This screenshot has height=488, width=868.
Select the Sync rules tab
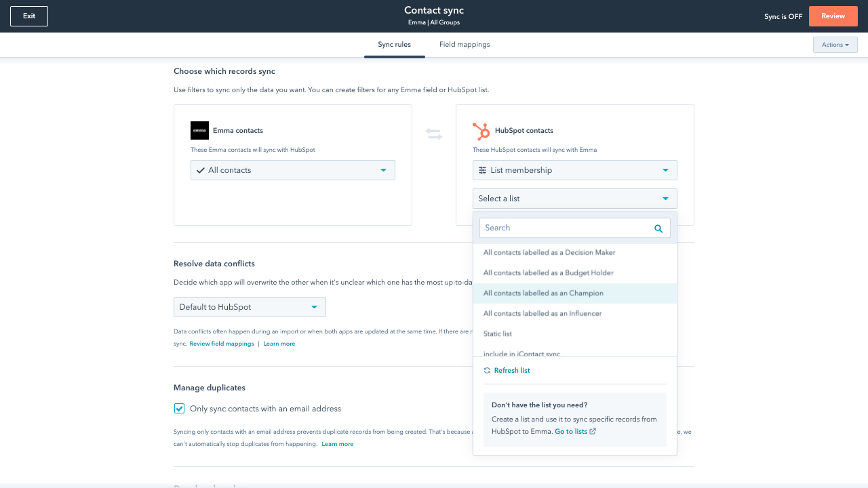click(394, 45)
